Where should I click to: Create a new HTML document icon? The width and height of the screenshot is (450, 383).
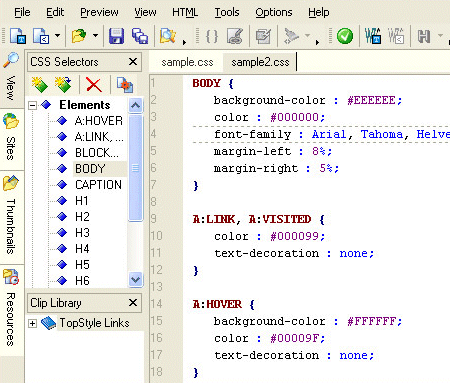(x=41, y=36)
